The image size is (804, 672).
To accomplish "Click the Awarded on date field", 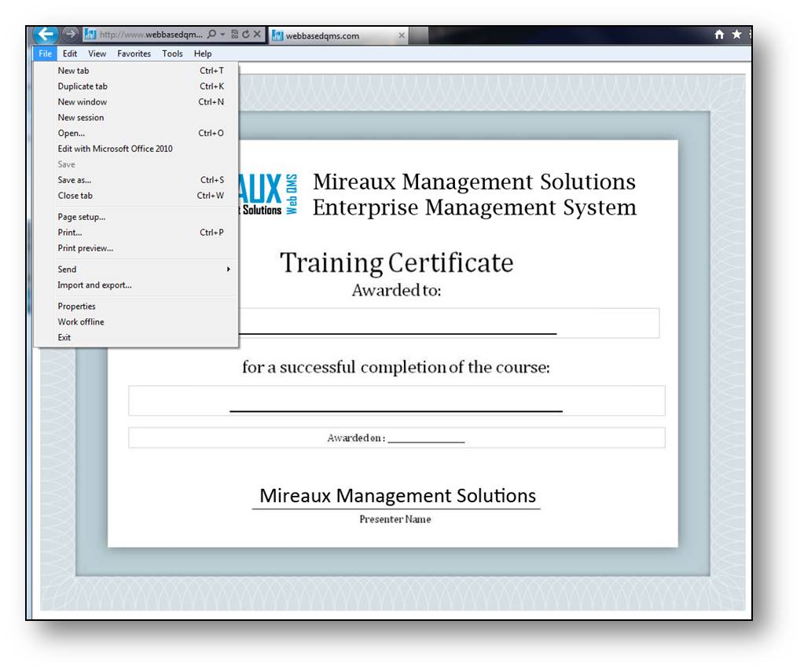I will (397, 438).
